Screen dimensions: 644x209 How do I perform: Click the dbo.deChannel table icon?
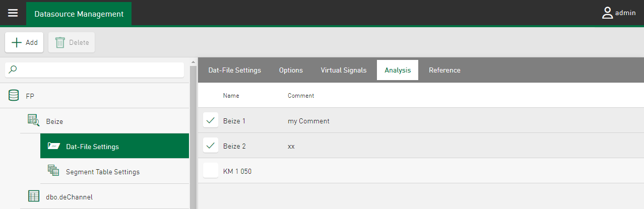(x=34, y=196)
